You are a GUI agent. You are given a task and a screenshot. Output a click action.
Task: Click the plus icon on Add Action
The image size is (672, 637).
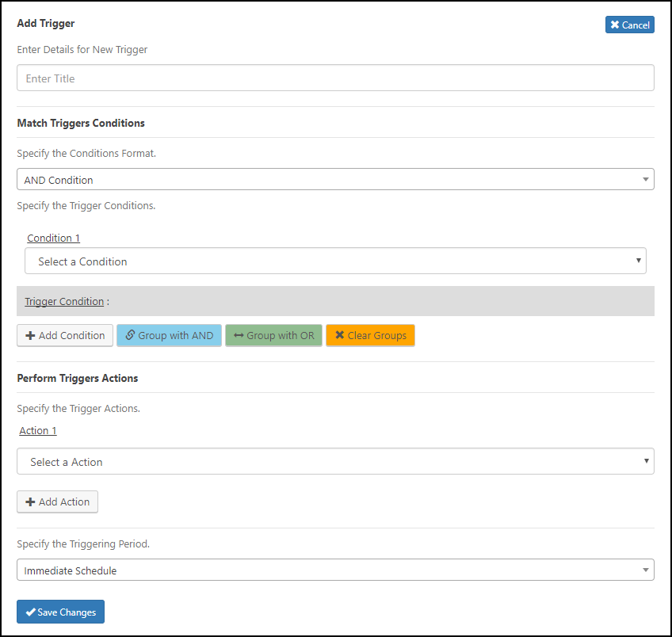[x=30, y=502]
